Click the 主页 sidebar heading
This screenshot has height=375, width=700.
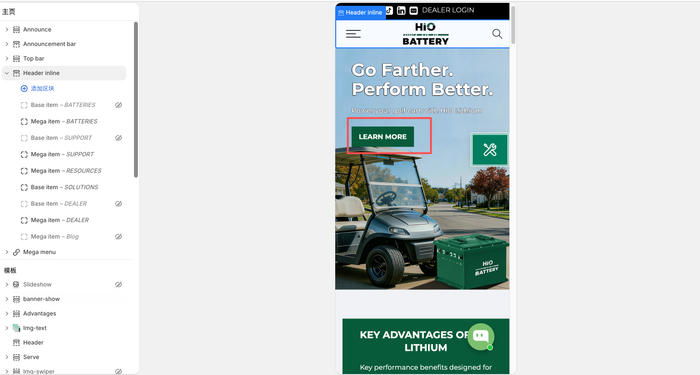(8, 12)
